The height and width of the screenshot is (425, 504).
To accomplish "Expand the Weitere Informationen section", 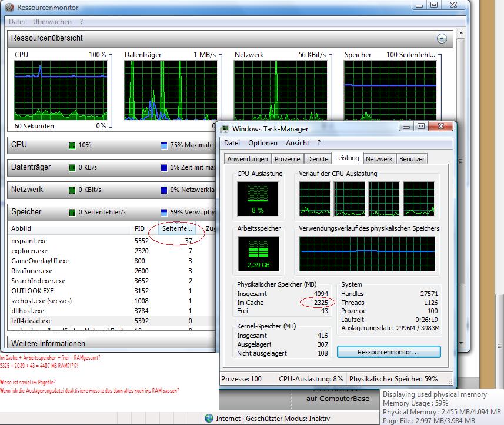I will pos(111,343).
